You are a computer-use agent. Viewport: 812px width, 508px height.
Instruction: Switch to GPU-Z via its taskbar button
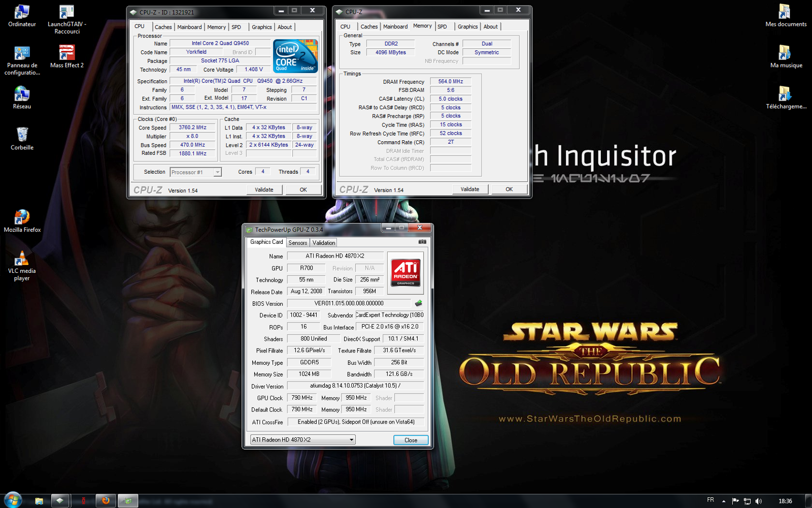tap(128, 501)
